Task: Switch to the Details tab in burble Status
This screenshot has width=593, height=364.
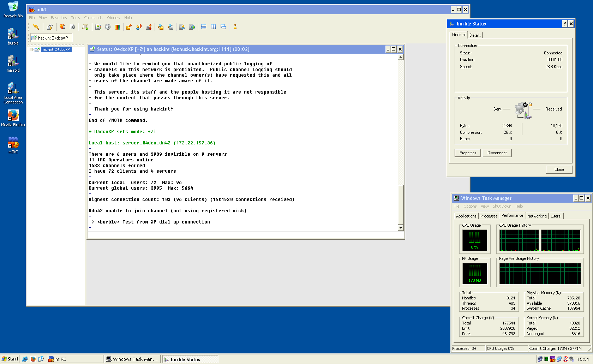Action: [475, 35]
